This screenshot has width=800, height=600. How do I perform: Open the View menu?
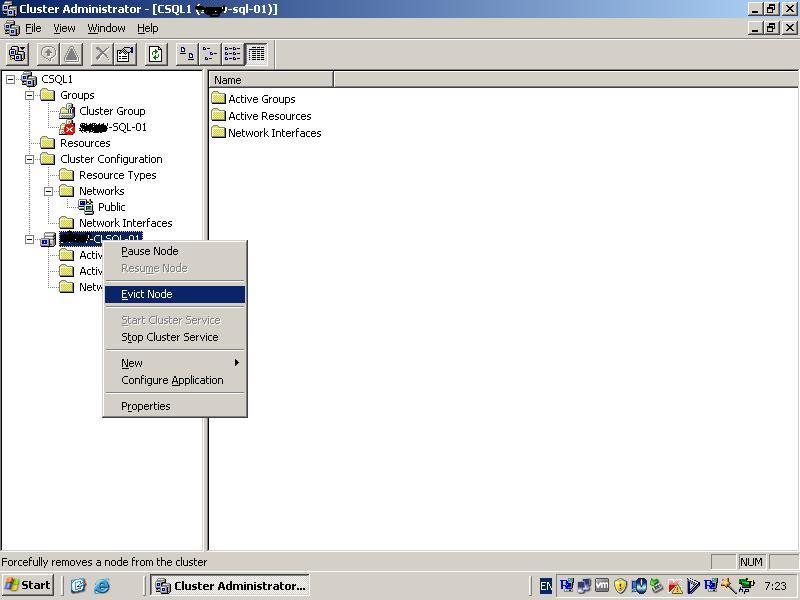coord(64,28)
